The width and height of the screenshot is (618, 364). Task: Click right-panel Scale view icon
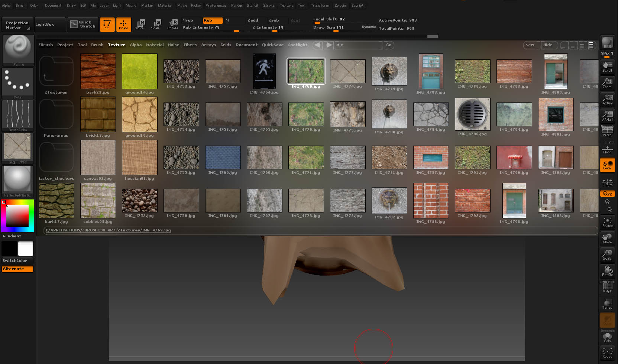click(x=607, y=254)
